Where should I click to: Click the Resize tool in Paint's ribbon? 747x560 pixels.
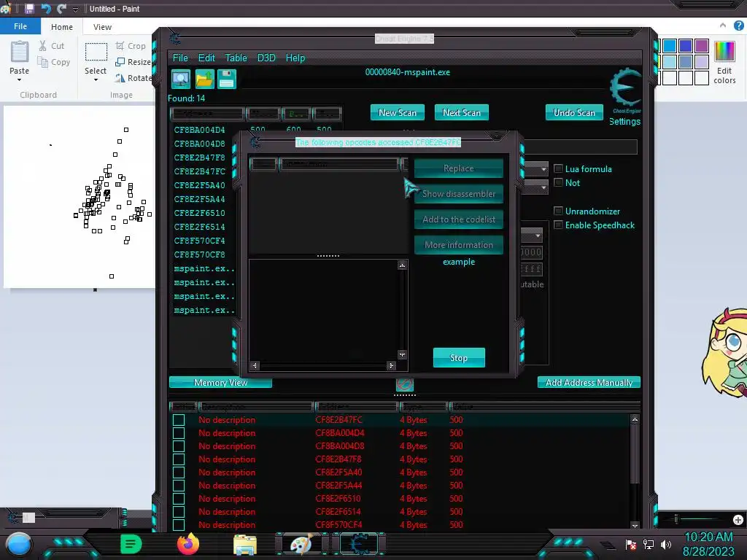click(133, 62)
